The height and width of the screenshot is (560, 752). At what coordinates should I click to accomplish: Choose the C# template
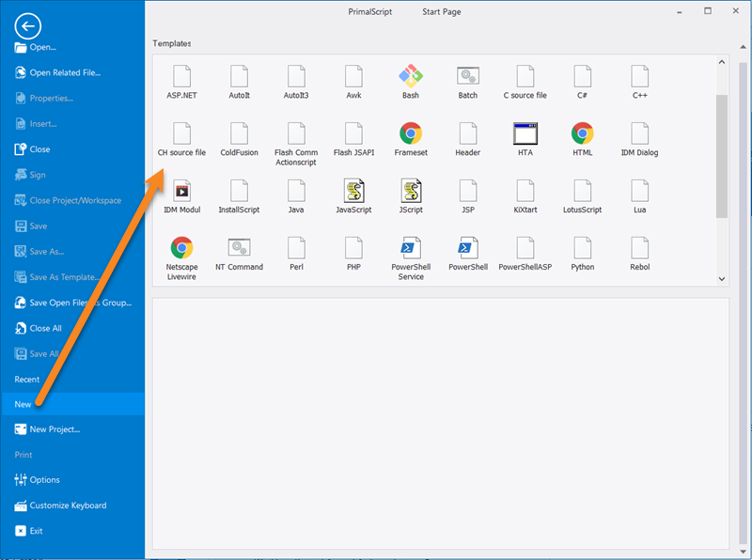582,82
